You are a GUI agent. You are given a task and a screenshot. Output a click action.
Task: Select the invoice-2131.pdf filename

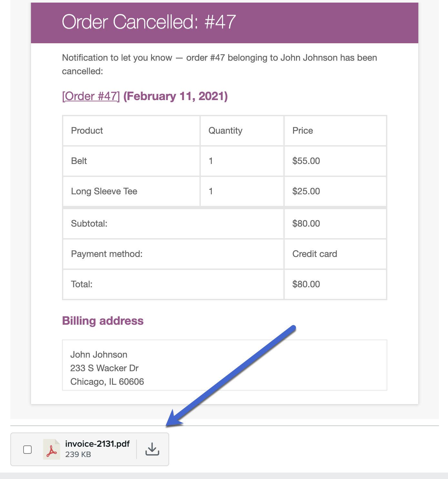click(97, 444)
